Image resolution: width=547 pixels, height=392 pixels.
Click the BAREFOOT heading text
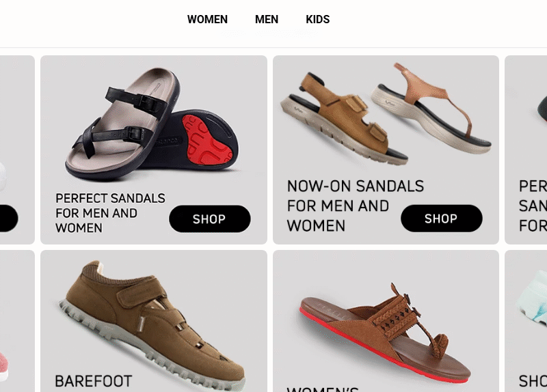pos(94,381)
